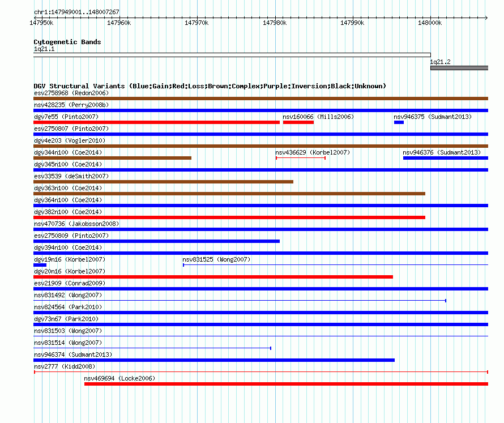Click the nsv831525 (Wong2007) label

(216, 260)
